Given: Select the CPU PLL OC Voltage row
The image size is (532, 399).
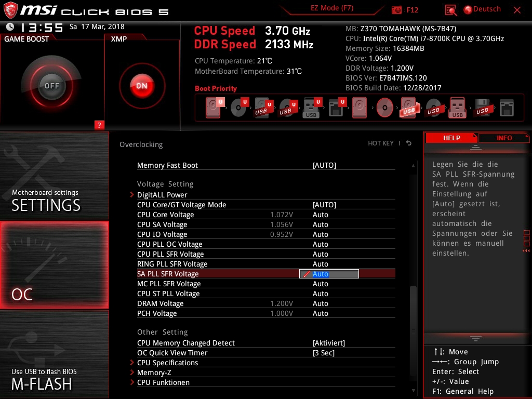Looking at the screenshot, I should click(x=266, y=244).
